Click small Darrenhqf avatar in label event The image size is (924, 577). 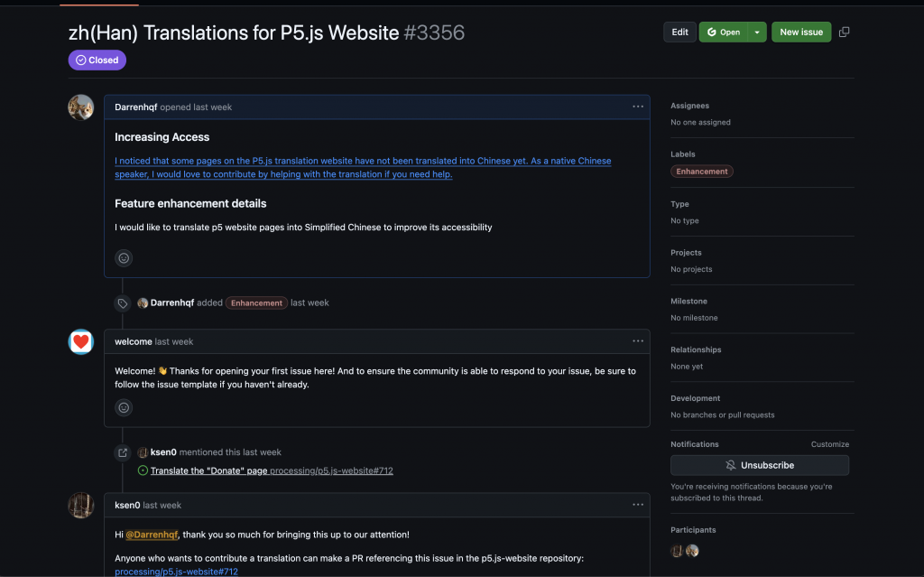coord(143,303)
